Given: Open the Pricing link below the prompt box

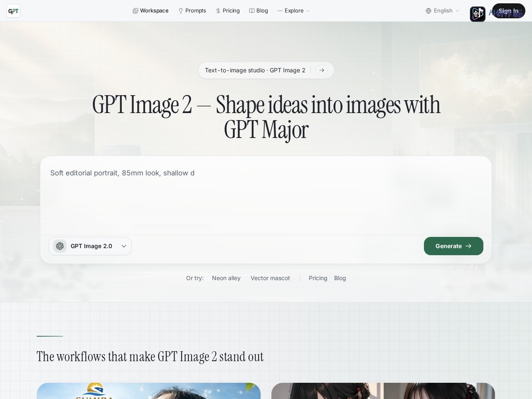Looking at the screenshot, I should pyautogui.click(x=318, y=278).
